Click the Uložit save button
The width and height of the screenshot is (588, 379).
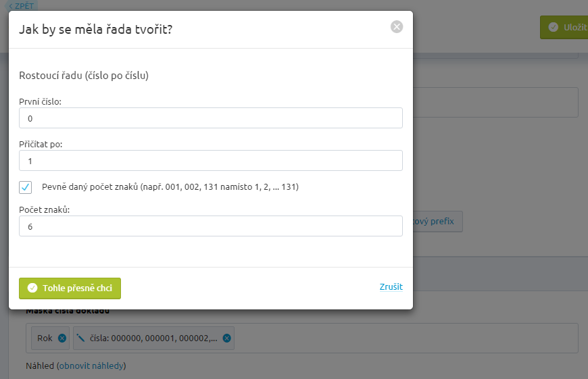click(564, 28)
